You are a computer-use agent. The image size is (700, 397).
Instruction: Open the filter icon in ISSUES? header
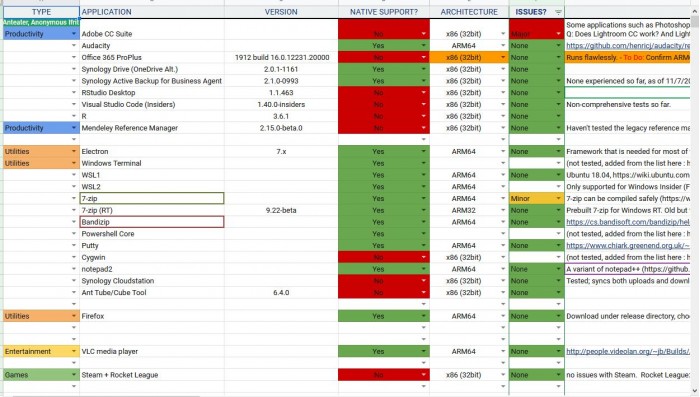coord(558,12)
